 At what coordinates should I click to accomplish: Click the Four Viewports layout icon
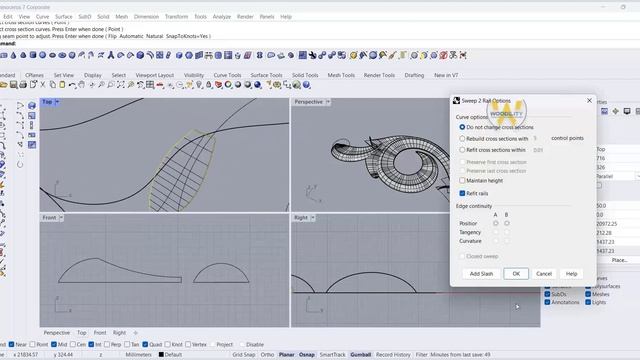(150, 85)
